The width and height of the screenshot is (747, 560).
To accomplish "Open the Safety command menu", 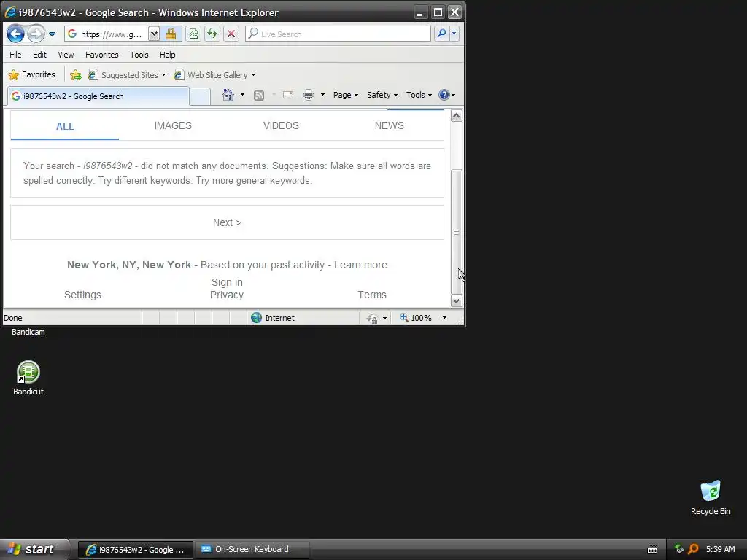I will 382,95.
